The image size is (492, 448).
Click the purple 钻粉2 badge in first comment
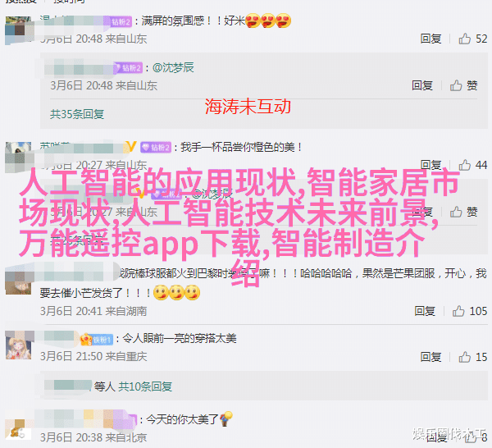[121, 21]
